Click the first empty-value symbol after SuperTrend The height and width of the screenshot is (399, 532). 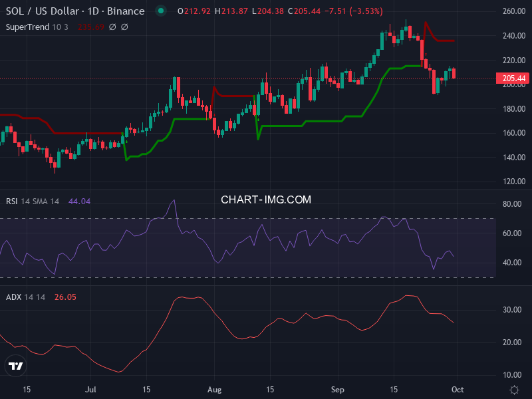112,27
